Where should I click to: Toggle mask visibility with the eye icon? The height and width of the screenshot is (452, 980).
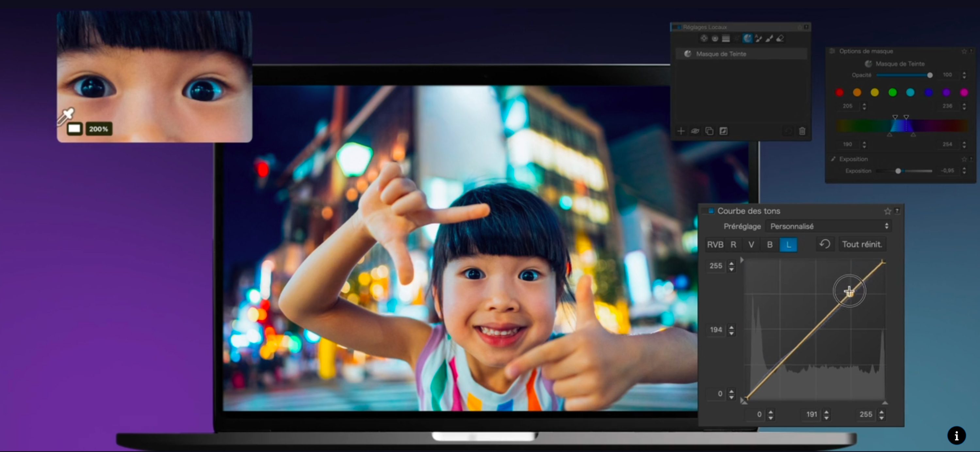pos(695,131)
